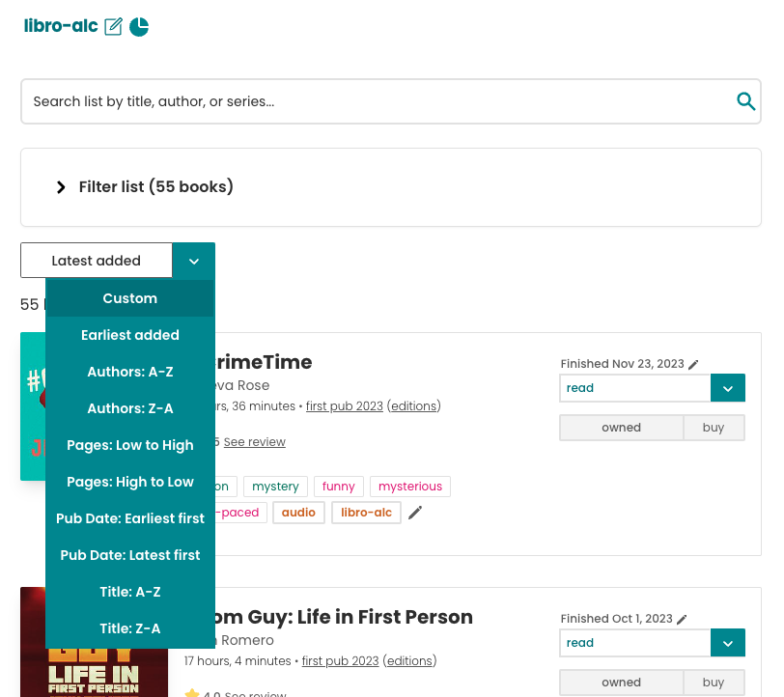Select Custom sort option

130,298
